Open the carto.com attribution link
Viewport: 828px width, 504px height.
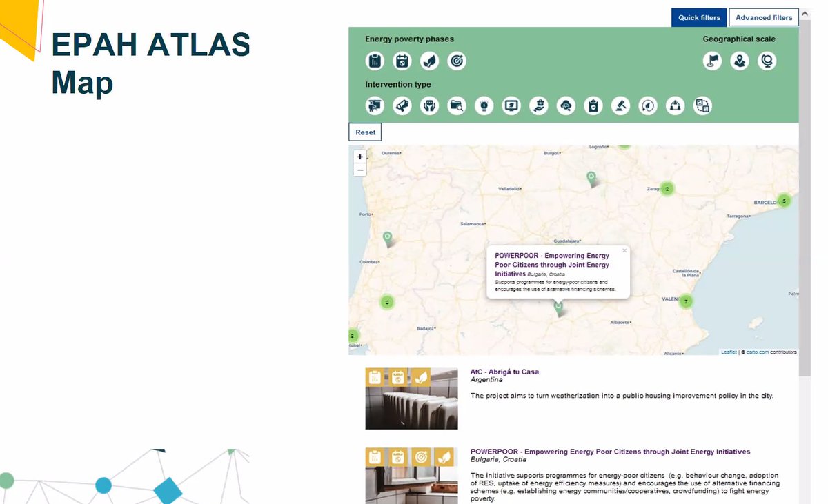tap(758, 352)
